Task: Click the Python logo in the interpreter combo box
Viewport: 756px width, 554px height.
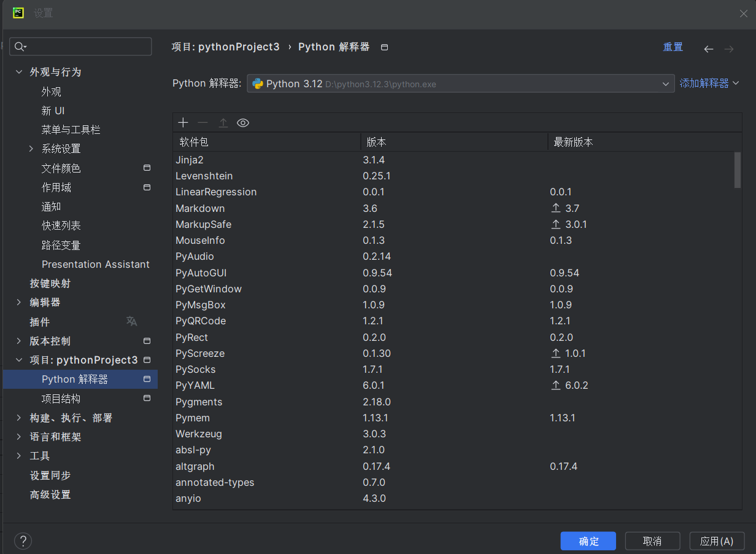Action: coord(258,84)
